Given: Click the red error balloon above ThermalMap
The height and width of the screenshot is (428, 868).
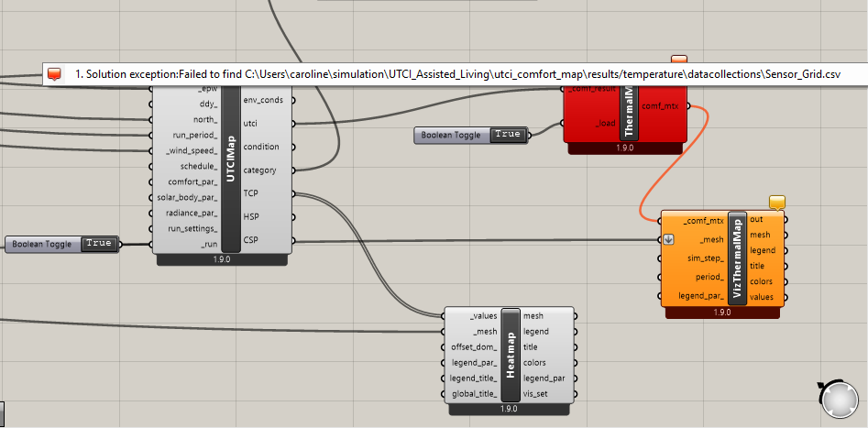Looking at the screenshot, I should pos(679,60).
